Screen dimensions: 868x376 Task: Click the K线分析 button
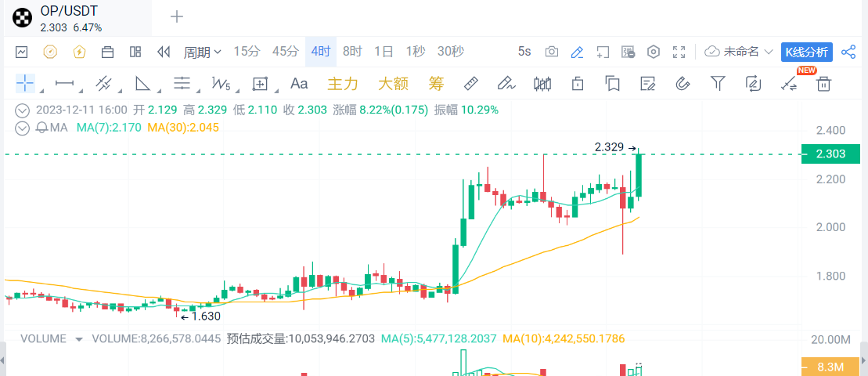coord(806,52)
